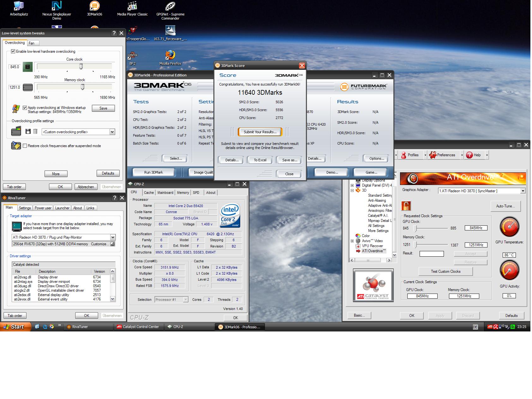Click the To Excel button
The width and height of the screenshot is (532, 399).
(260, 160)
